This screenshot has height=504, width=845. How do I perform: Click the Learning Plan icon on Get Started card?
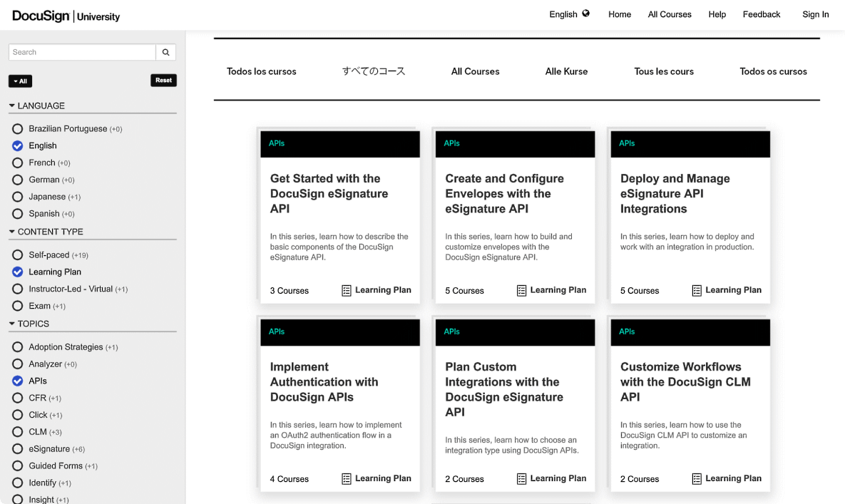click(x=346, y=290)
